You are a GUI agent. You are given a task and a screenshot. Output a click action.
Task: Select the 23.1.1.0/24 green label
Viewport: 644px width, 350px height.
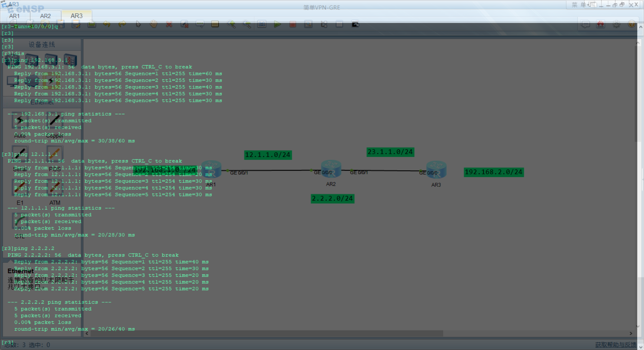[x=390, y=152]
